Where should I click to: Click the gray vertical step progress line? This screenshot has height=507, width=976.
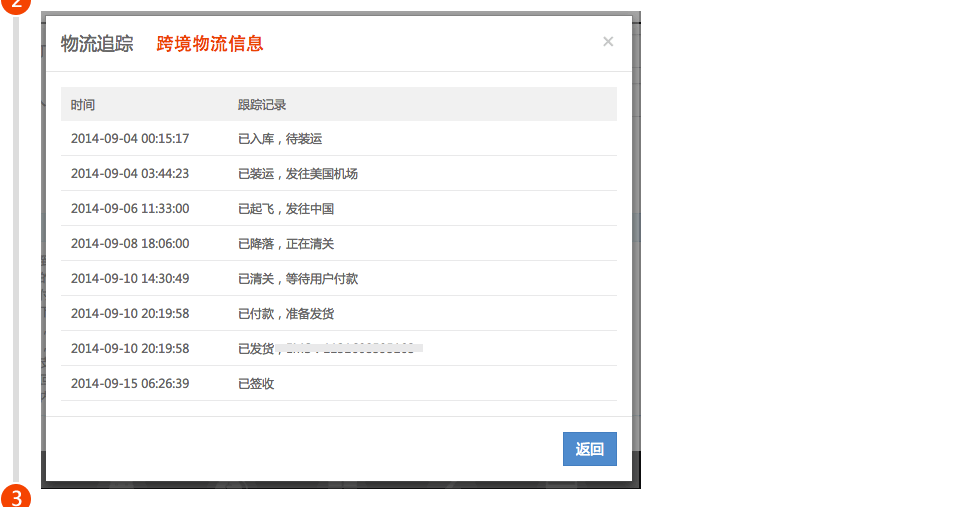16,250
